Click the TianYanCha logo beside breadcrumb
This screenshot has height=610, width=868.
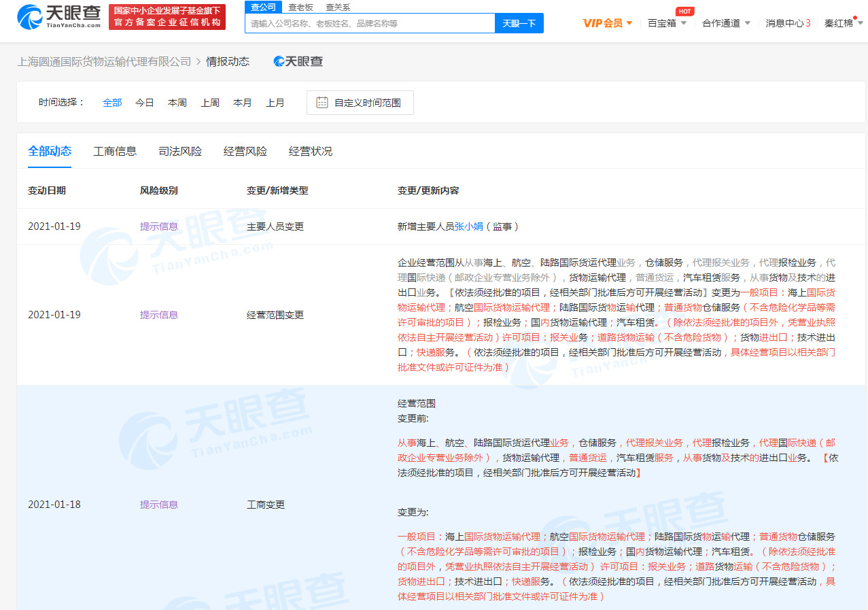click(x=298, y=61)
